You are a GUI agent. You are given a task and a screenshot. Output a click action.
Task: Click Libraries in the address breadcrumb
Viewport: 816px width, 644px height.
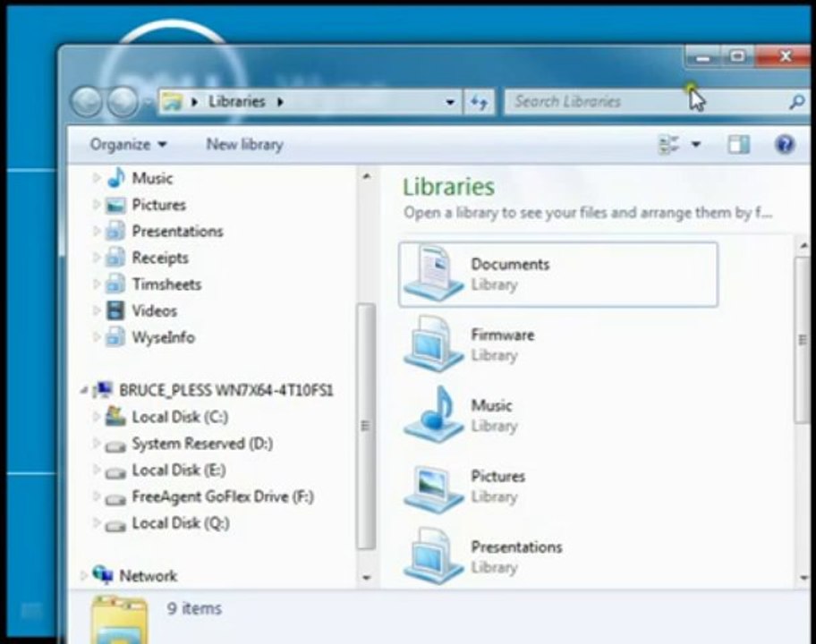click(x=237, y=101)
